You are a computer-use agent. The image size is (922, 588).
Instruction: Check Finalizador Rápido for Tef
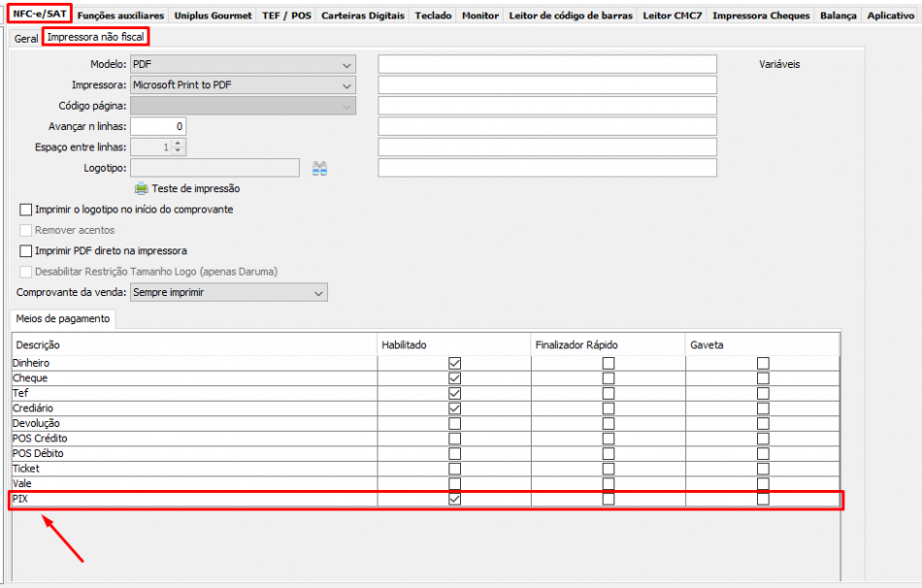(x=609, y=393)
